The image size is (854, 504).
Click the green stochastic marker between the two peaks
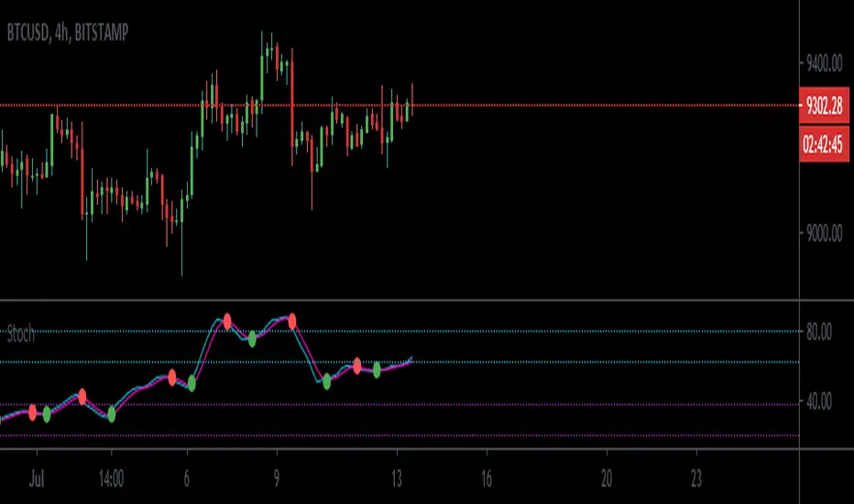point(252,339)
